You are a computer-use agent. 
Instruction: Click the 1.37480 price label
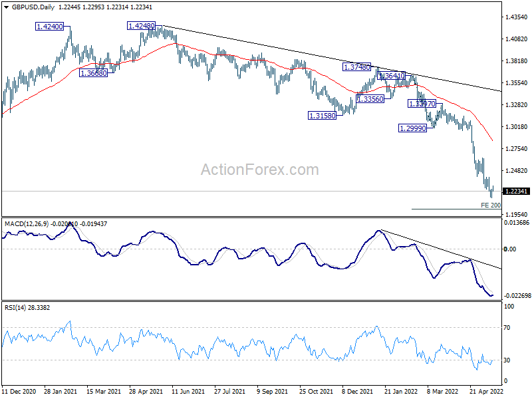point(358,67)
